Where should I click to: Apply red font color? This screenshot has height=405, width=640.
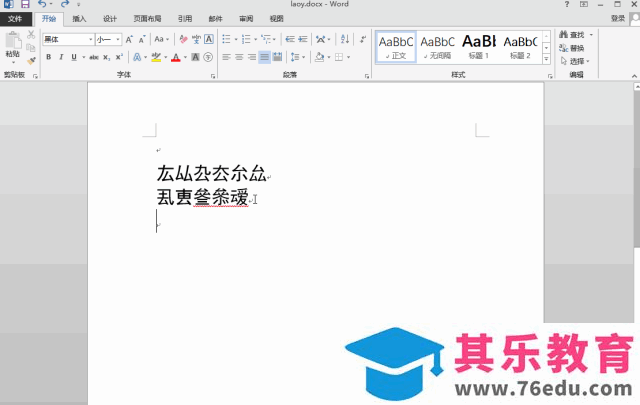click(x=176, y=57)
